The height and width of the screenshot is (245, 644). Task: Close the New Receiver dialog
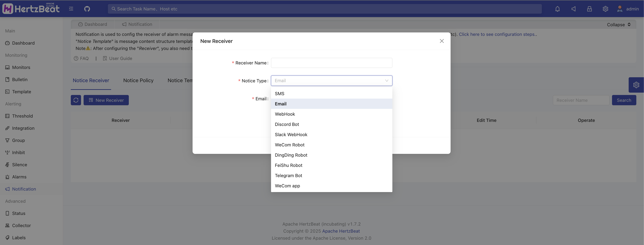tap(442, 41)
